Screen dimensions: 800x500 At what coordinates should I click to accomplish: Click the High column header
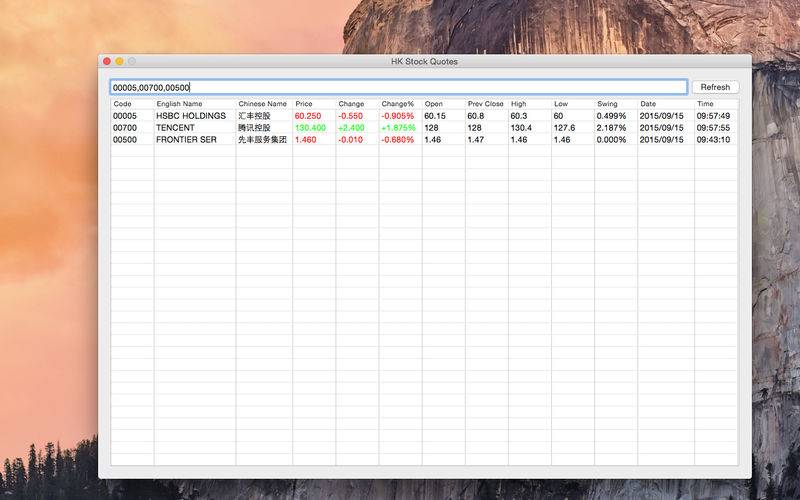point(529,104)
